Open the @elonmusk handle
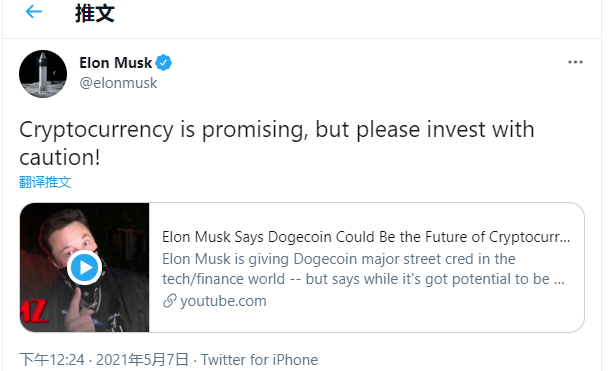Viewport: 615px width, 371px height. (x=118, y=83)
